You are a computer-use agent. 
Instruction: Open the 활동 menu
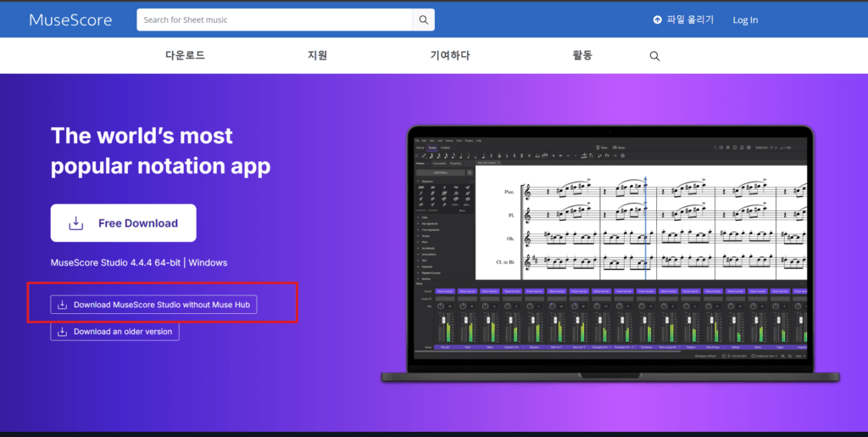(582, 55)
